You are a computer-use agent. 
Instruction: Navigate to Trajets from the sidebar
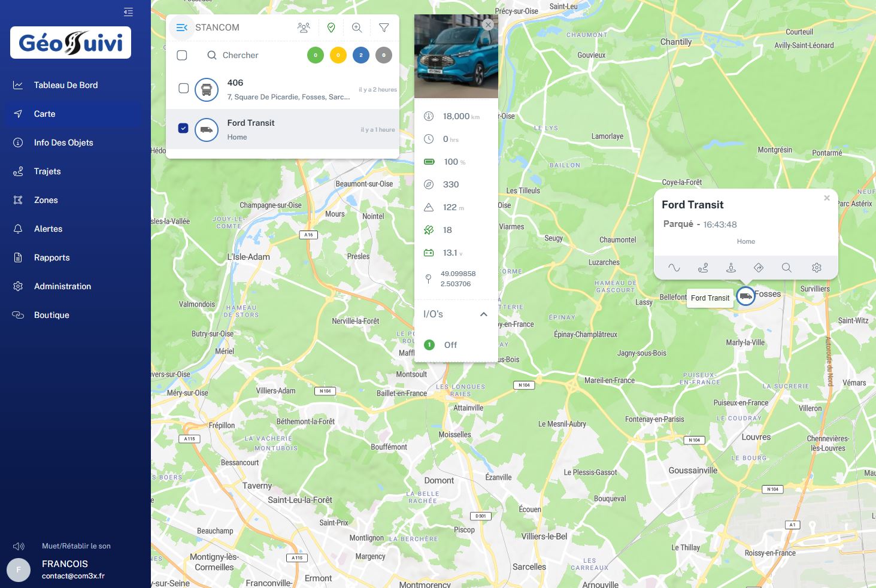click(47, 171)
